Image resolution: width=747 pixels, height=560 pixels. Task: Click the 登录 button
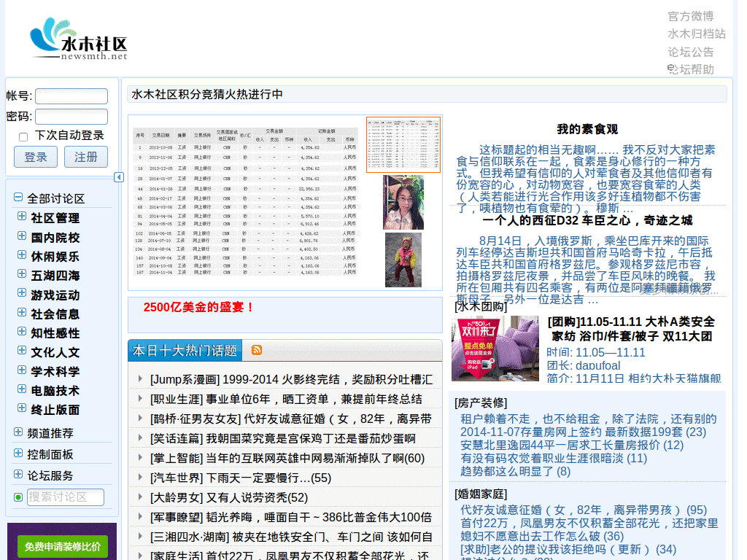pos(36,157)
